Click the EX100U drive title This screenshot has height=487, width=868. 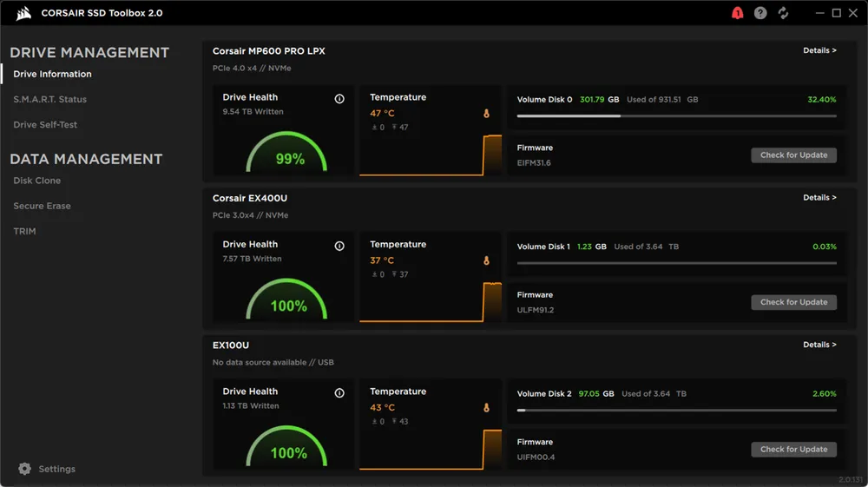pos(231,346)
